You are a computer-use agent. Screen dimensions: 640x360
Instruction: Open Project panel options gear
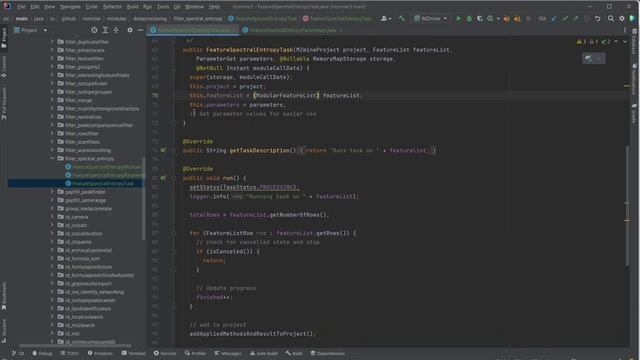130,30
